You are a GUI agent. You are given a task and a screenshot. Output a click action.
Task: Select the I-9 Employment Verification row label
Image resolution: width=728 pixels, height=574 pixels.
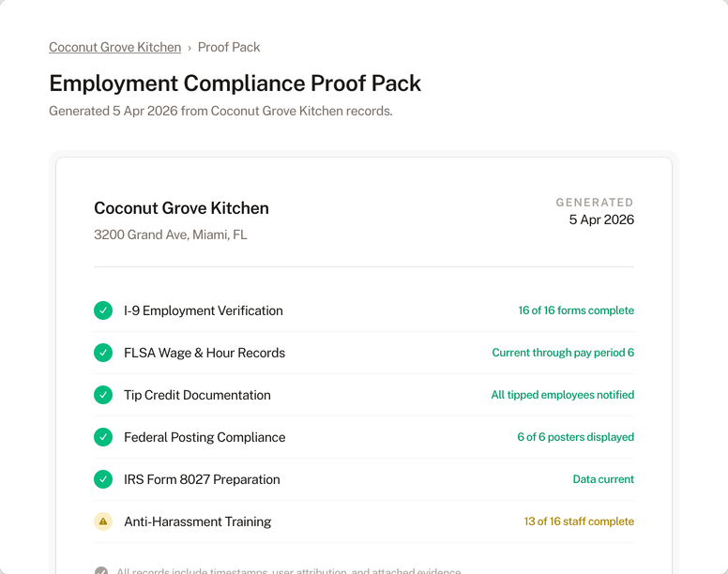pyautogui.click(x=204, y=310)
